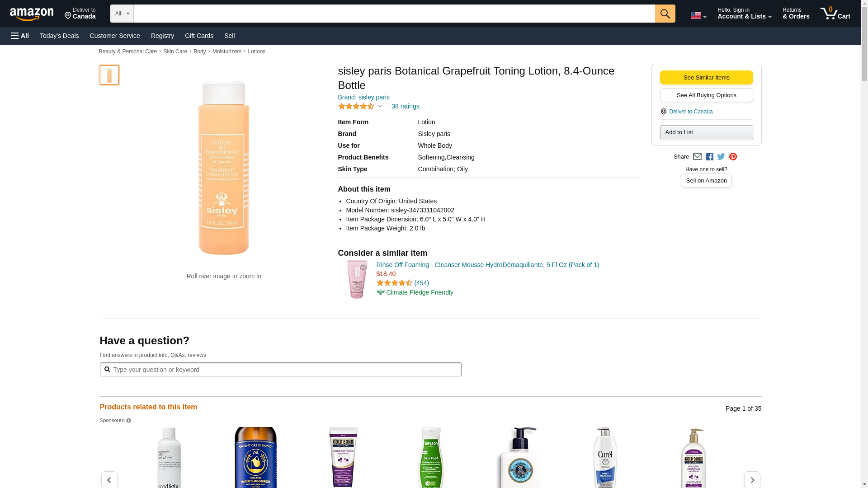Open the shopping cart icon

(x=835, y=13)
